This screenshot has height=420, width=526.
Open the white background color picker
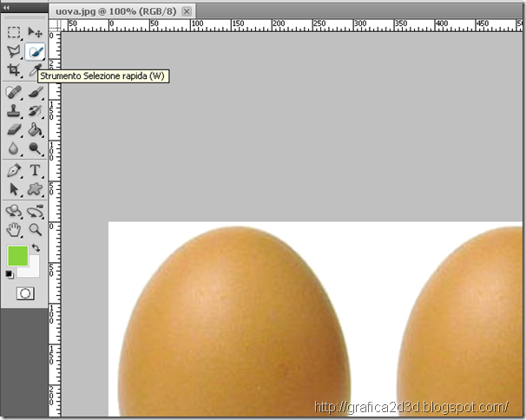coord(33,271)
